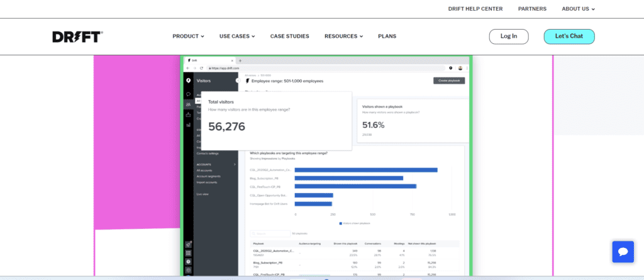This screenshot has height=280, width=644.
Task: Click the Playbook column header
Action: coord(258,244)
